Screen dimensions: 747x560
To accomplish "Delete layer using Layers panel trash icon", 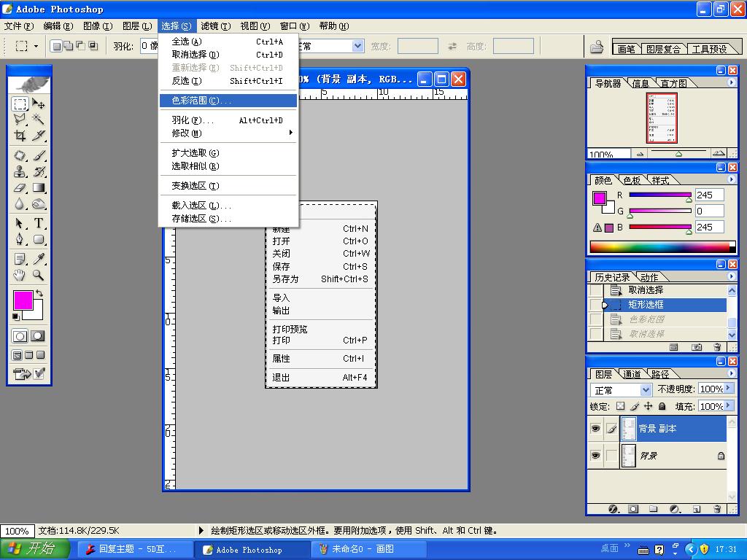I will (717, 509).
